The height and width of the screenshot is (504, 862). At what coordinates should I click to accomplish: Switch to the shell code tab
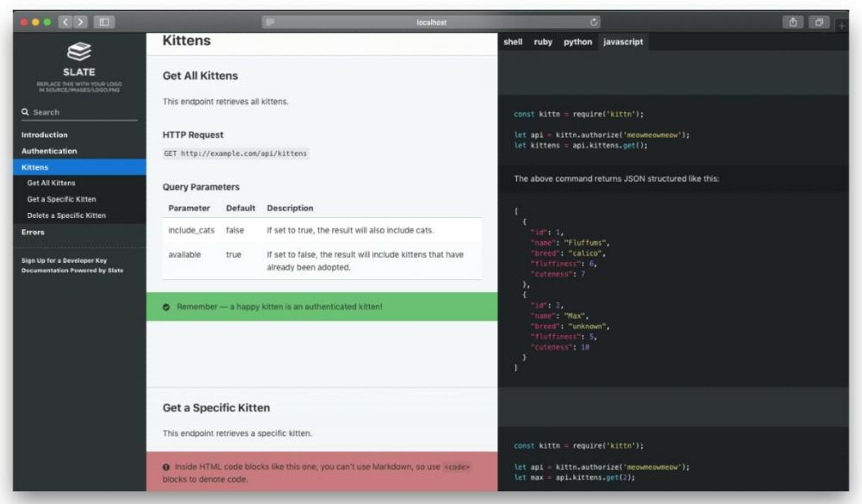click(x=513, y=41)
